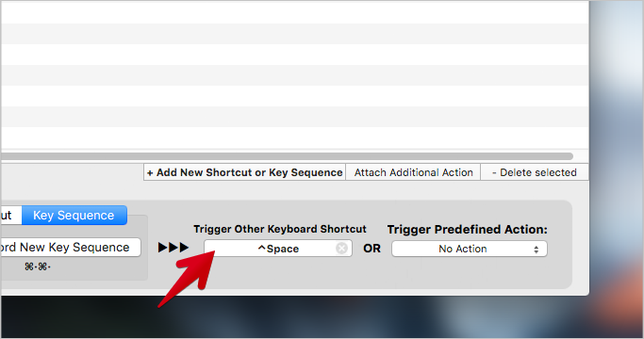
Task: Click the red arrow pointer annotation
Action: pyautogui.click(x=186, y=279)
